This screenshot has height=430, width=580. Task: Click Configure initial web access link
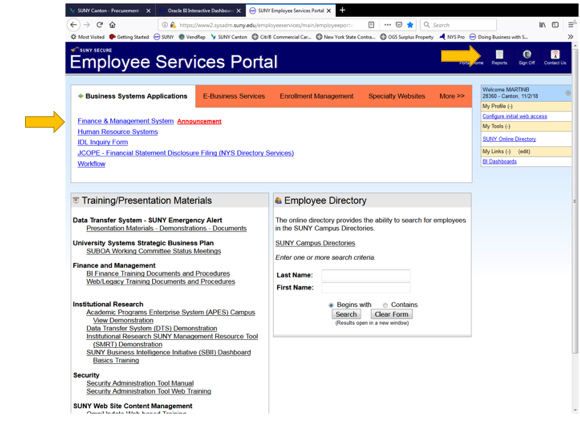coord(515,116)
